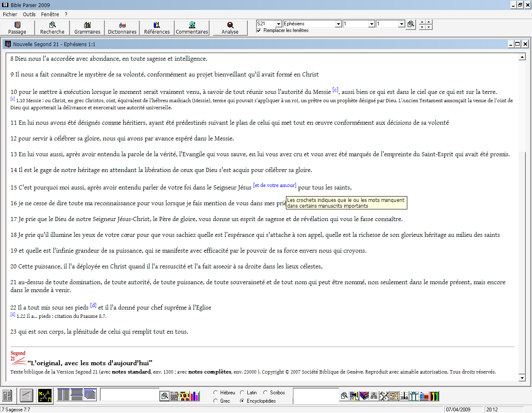The height and width of the screenshot is (413, 532).
Task: Open the Dictionnaires tool
Action: point(122,28)
